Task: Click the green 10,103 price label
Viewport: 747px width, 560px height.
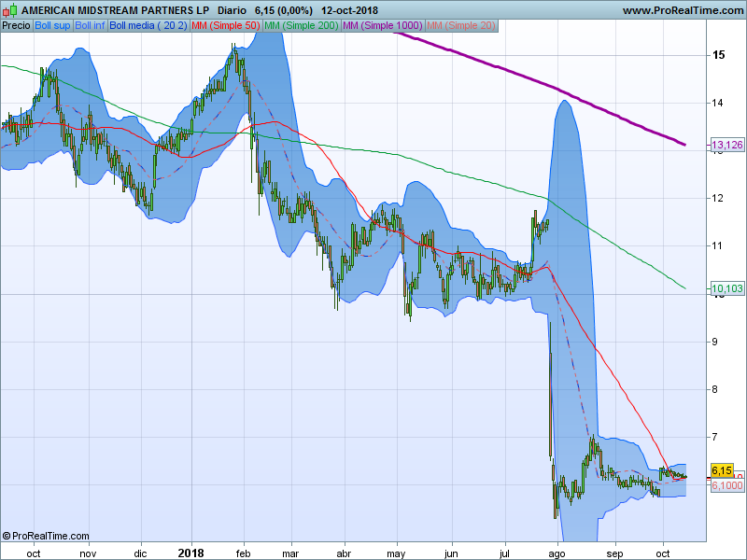Action: (x=727, y=288)
